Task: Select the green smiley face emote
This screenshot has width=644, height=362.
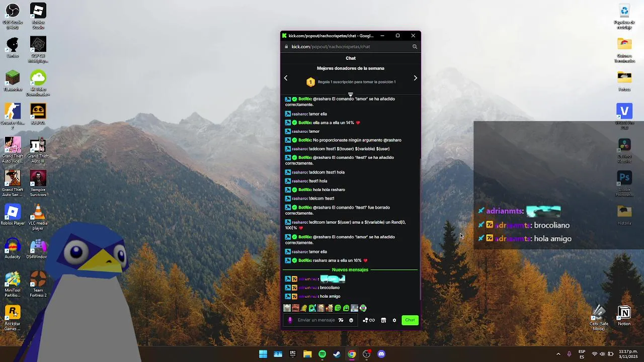Action: 338,308
